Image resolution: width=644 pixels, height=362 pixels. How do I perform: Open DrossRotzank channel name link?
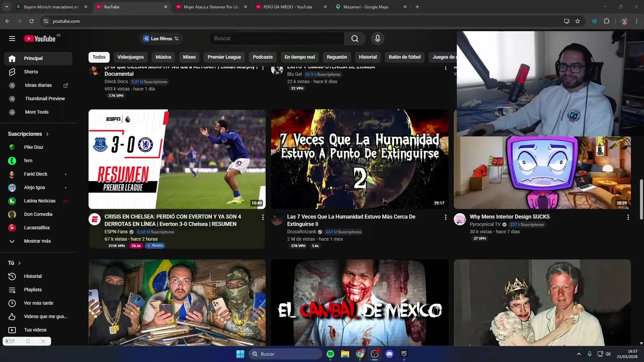(x=302, y=232)
